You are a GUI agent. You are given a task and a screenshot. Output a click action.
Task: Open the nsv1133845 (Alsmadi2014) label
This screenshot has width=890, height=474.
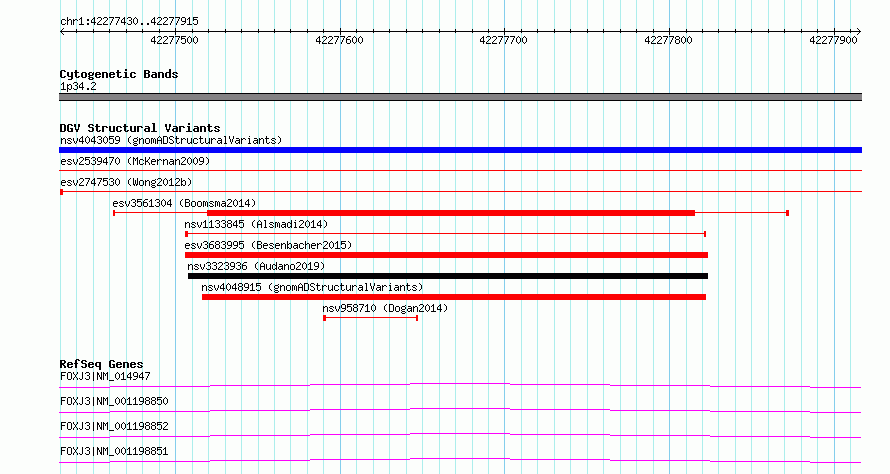(256, 224)
